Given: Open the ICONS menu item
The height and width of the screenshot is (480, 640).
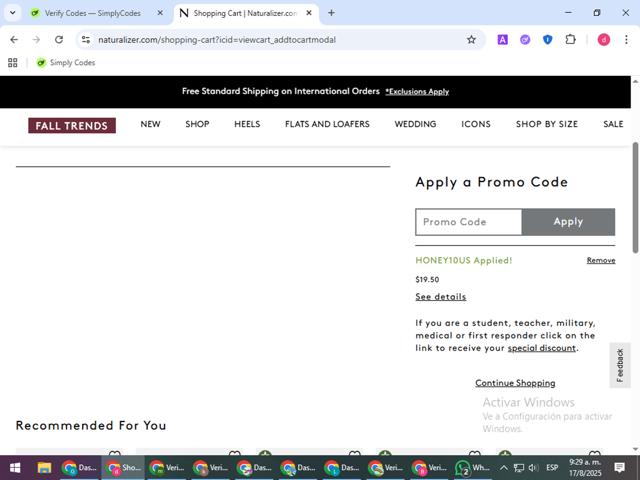Looking at the screenshot, I should (x=476, y=124).
